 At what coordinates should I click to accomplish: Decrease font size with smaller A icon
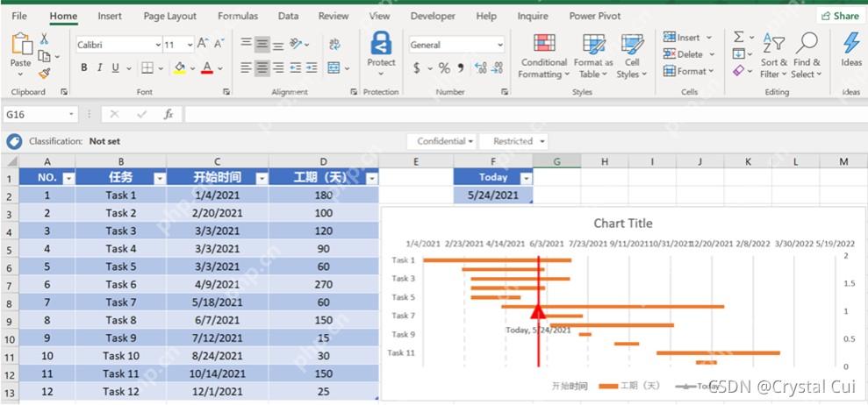coord(219,43)
